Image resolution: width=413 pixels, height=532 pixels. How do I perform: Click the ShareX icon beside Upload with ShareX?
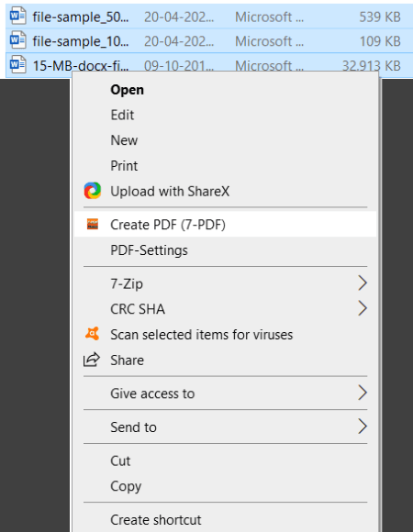93,191
